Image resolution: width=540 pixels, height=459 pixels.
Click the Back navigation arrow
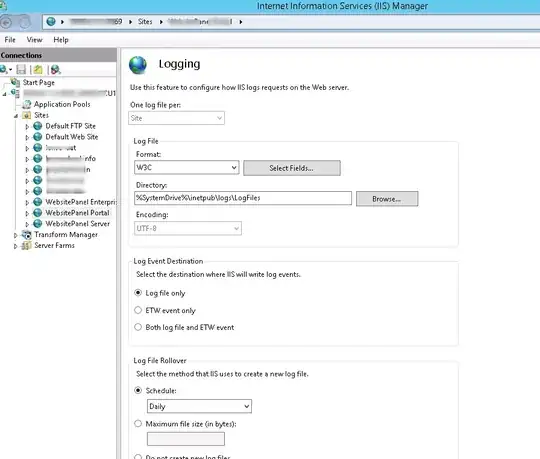point(6,22)
